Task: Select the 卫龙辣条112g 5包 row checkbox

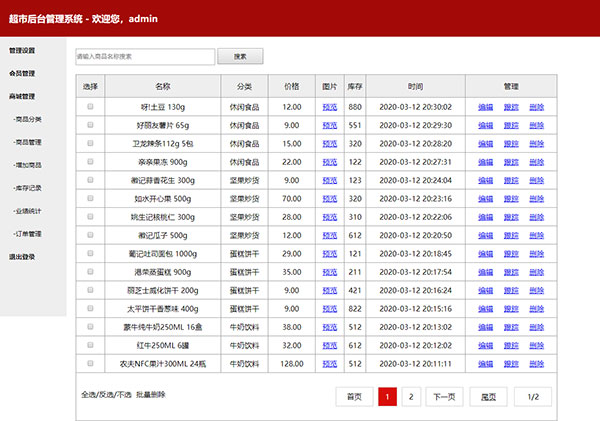Action: (x=91, y=144)
